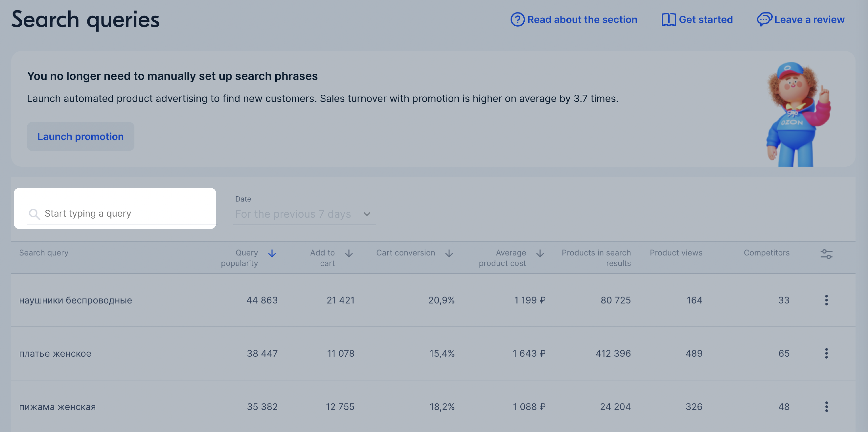Click products in search value 24 204
This screenshot has width=868, height=432.
click(615, 406)
